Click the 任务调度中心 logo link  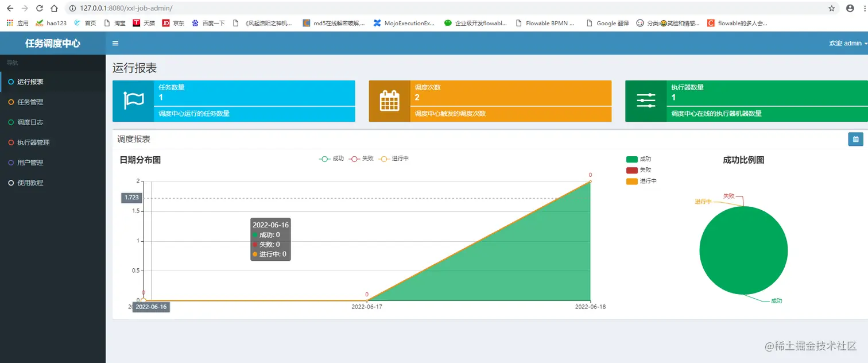pos(53,43)
